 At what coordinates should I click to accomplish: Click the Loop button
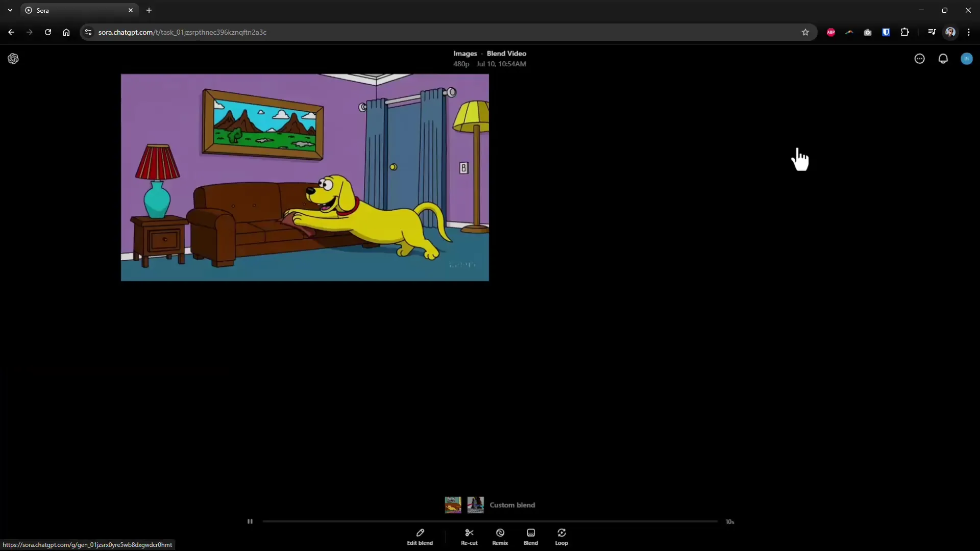pos(561,537)
